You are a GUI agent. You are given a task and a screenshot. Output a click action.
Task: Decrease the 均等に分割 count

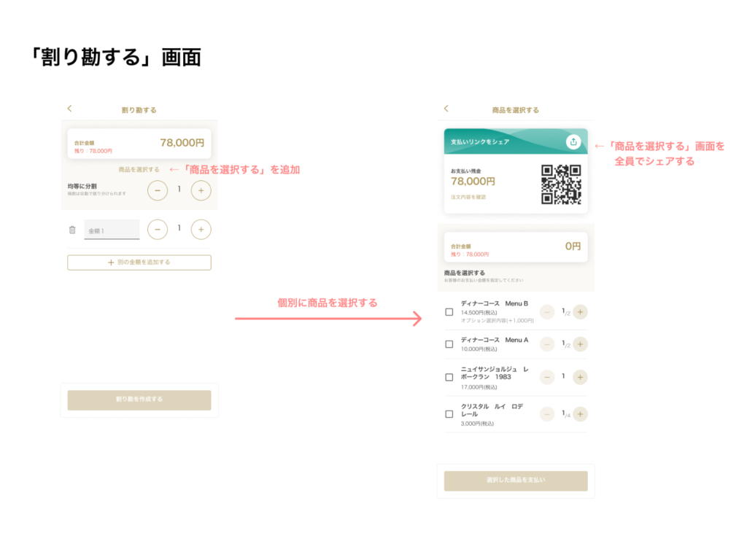point(158,190)
